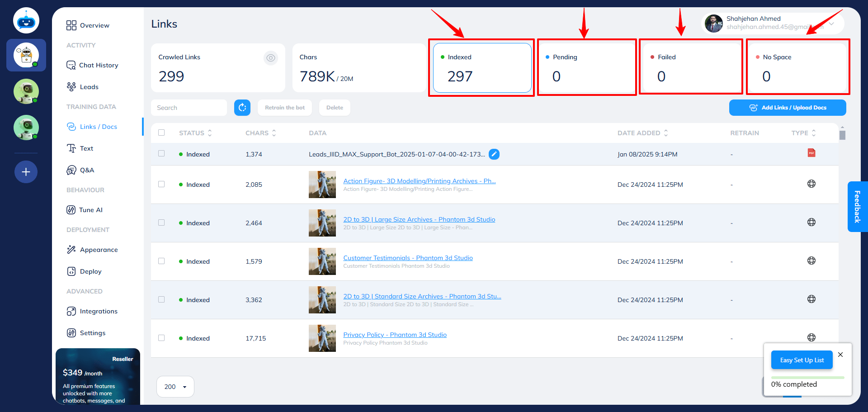
Task: Click the Search input field
Action: (x=189, y=107)
